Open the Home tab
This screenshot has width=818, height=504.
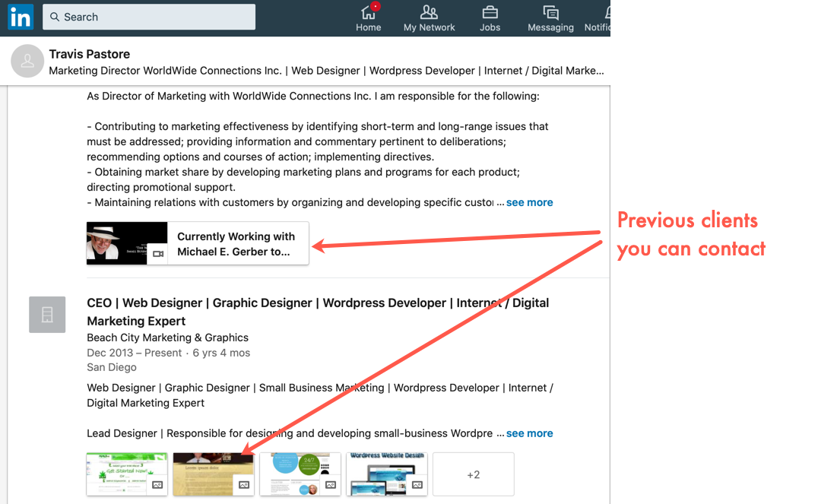click(368, 18)
